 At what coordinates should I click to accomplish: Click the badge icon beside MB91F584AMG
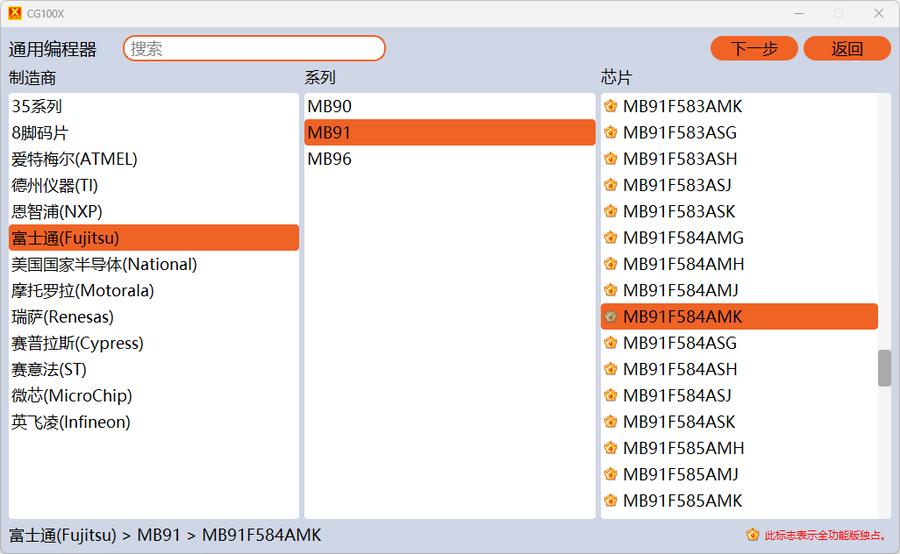pos(611,238)
